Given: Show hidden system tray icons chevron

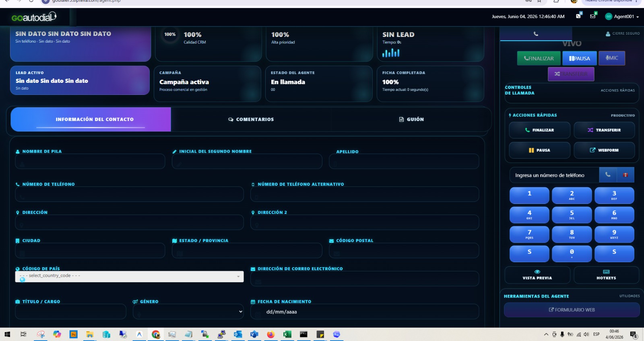Looking at the screenshot, I should click(546, 334).
